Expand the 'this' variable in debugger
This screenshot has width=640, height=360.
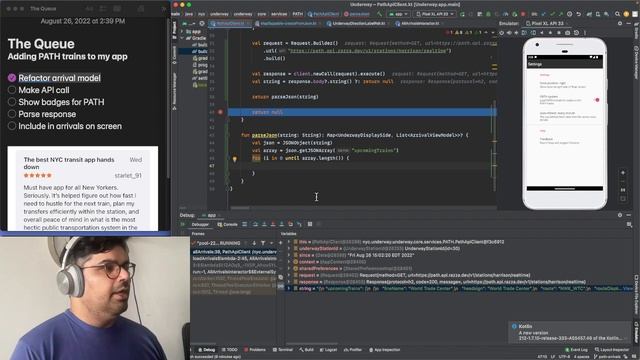click(289, 242)
